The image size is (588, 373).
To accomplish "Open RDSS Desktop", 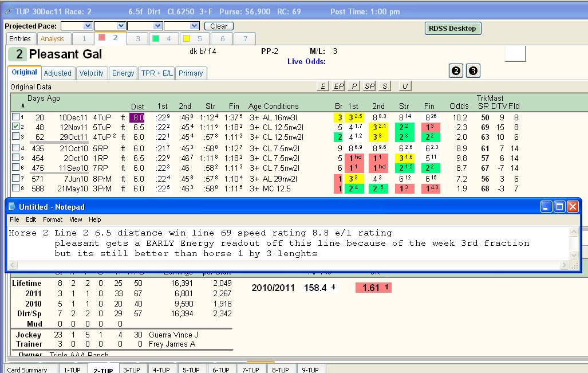I will pyautogui.click(x=453, y=28).
